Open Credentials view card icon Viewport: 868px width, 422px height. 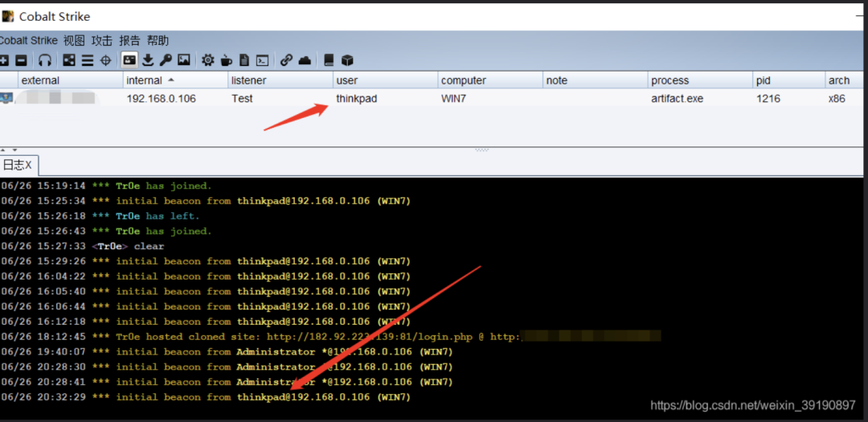[x=129, y=59]
